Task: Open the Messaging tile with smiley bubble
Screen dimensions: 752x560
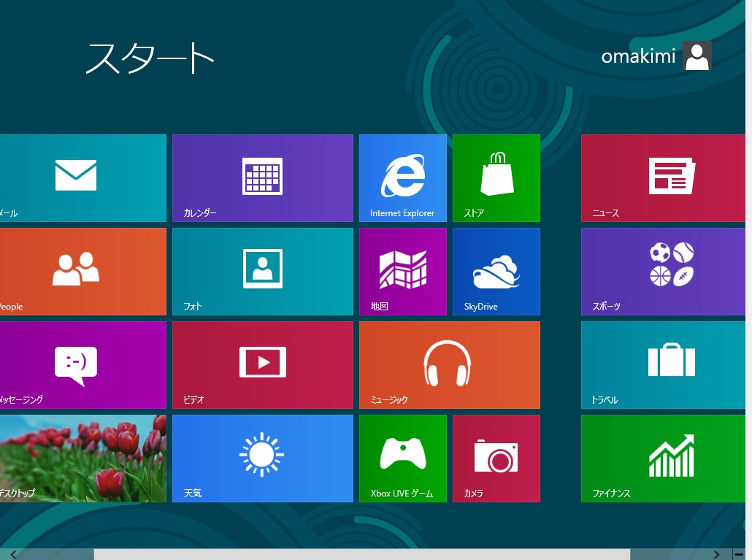Action: (83, 365)
